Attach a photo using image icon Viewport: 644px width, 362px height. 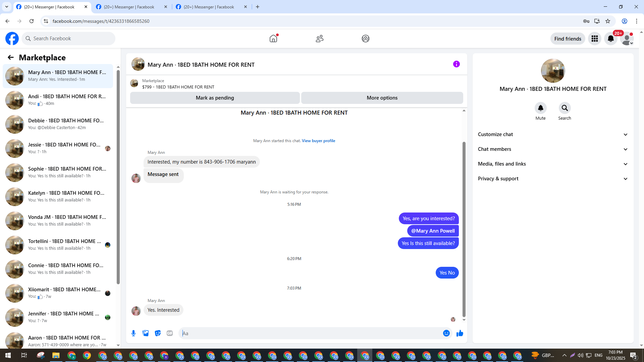tap(146, 333)
